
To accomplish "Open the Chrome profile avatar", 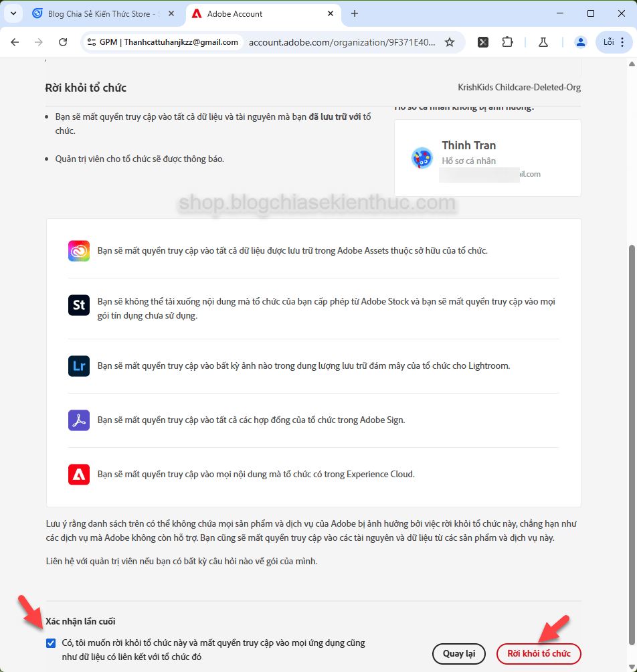I will pyautogui.click(x=580, y=42).
